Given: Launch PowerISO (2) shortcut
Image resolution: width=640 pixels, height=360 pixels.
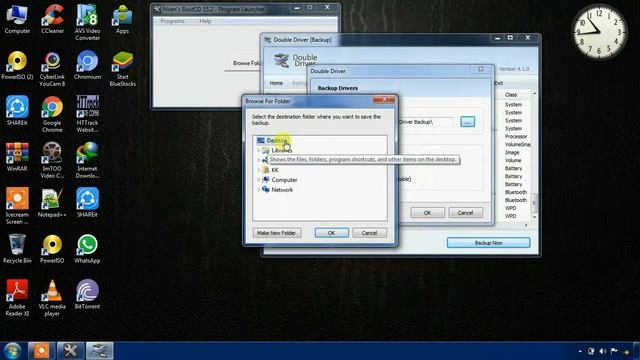Looking at the screenshot, I should (x=17, y=65).
